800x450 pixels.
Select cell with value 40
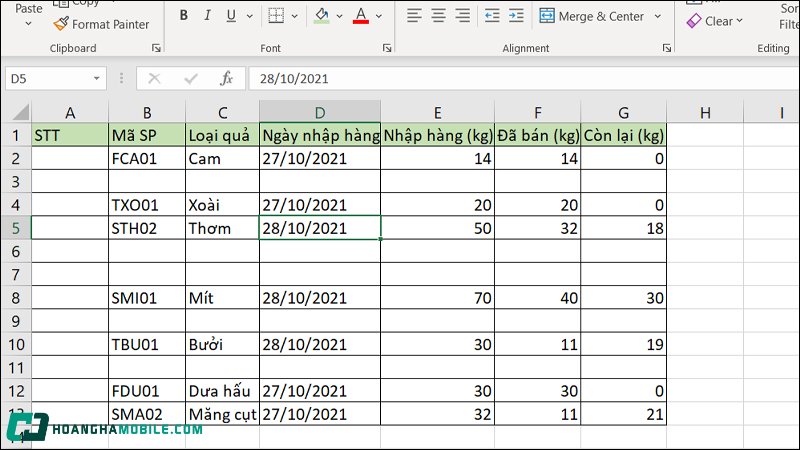pos(538,298)
